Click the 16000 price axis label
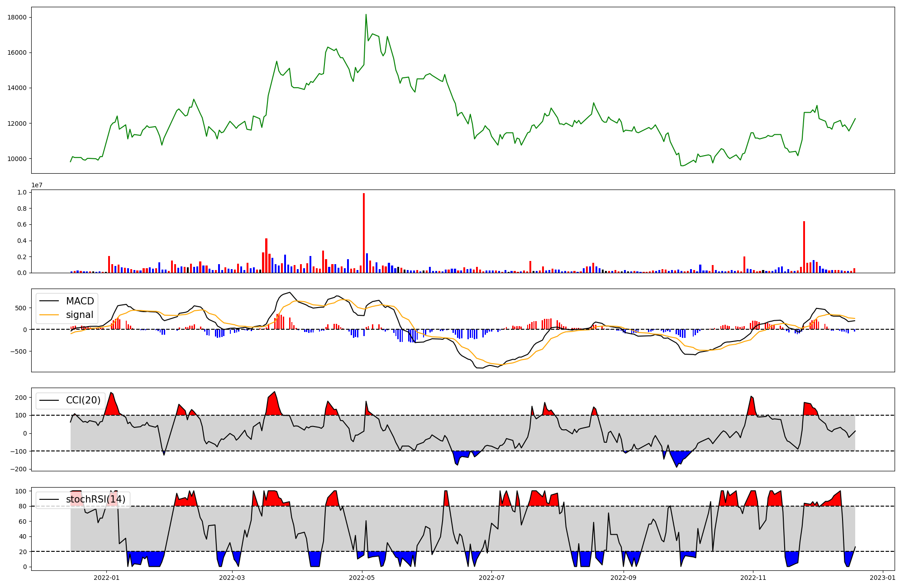Screen dimensions: 905x588 [17, 52]
